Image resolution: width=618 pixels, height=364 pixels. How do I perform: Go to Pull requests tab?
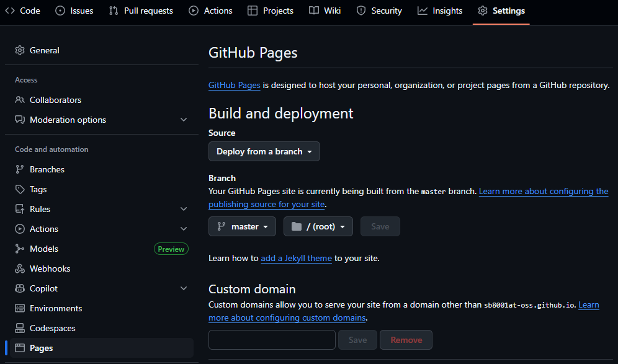click(x=141, y=11)
